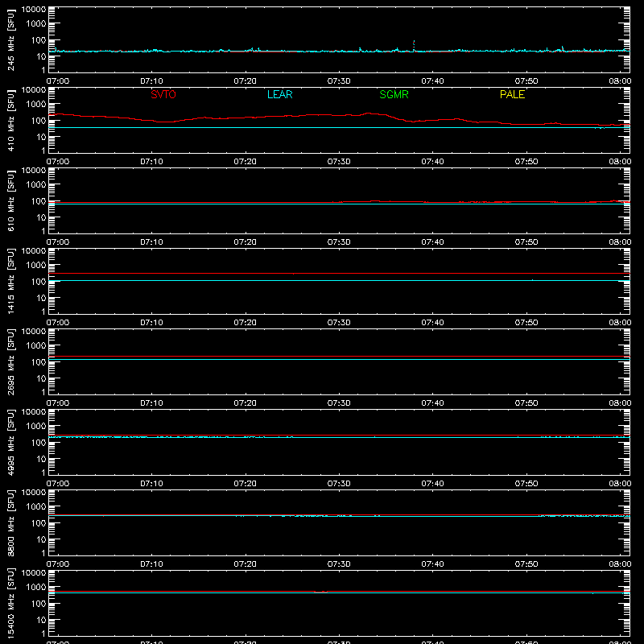Click the 07:38 spike in the 245 MHz panel
Viewport: 644px width, 644px height.
[x=414, y=44]
